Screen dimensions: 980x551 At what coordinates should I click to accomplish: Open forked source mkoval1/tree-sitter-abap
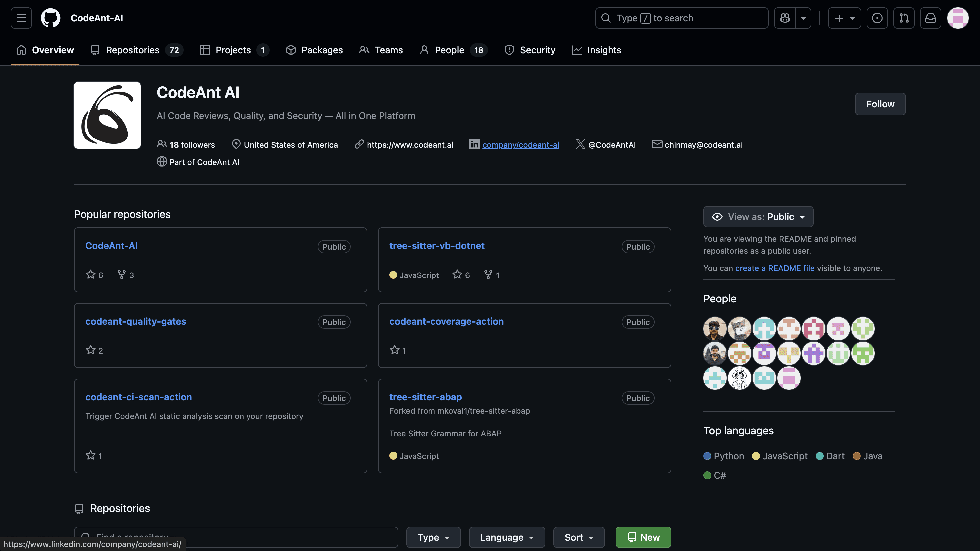(483, 411)
